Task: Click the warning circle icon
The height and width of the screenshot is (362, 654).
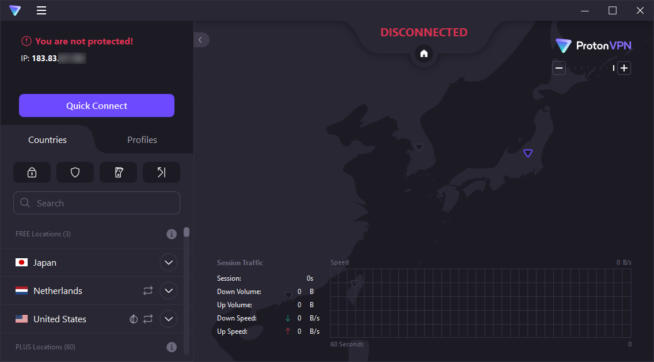Action: [26, 41]
